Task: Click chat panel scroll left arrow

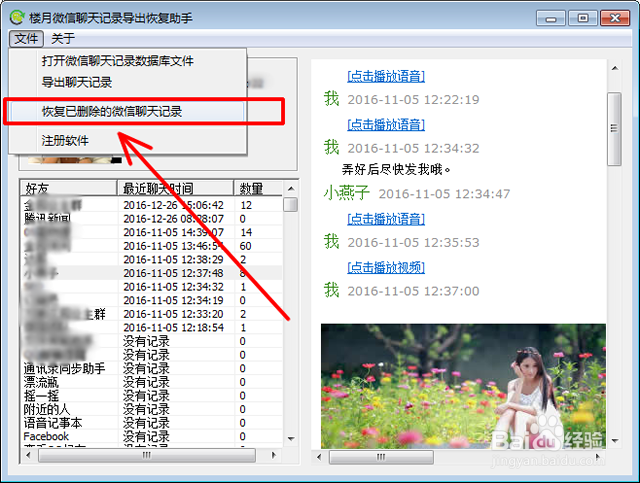Action: tap(319, 457)
